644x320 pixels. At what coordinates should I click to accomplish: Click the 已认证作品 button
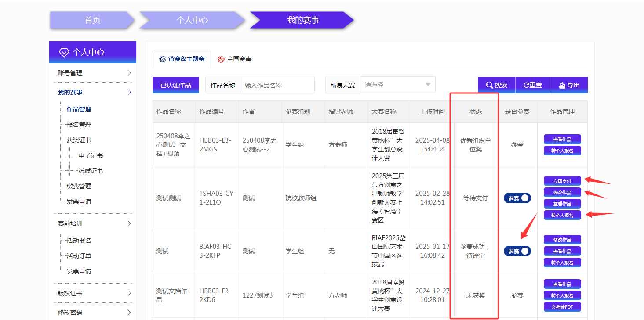[x=175, y=85]
